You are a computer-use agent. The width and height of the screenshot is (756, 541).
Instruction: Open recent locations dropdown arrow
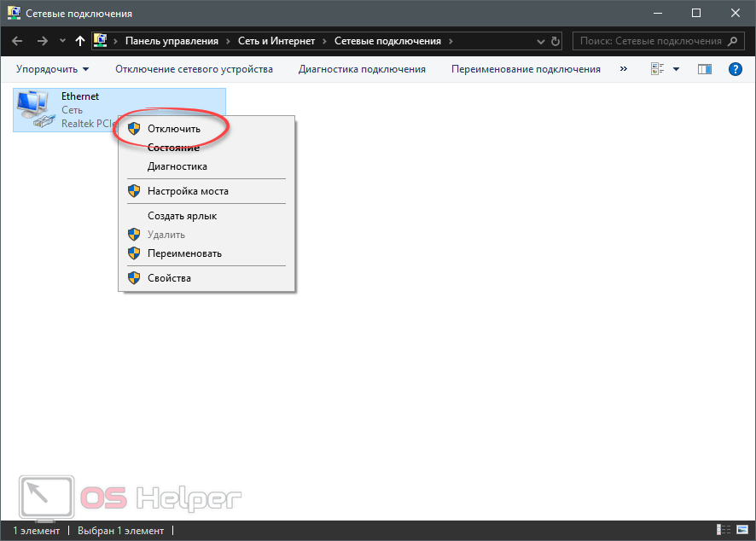tap(62, 41)
